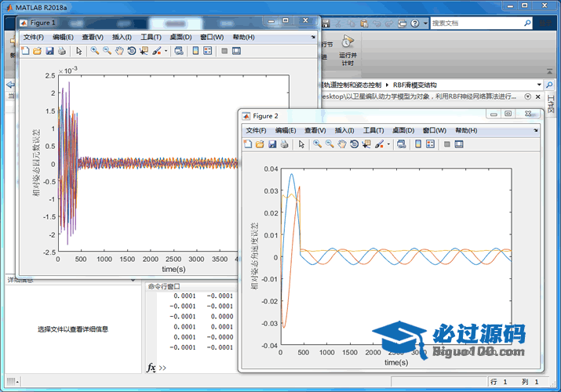Toggle Show Plot Tools in Figure 2 toolbar
Image resolution: width=561 pixels, height=392 pixels.
[460, 144]
